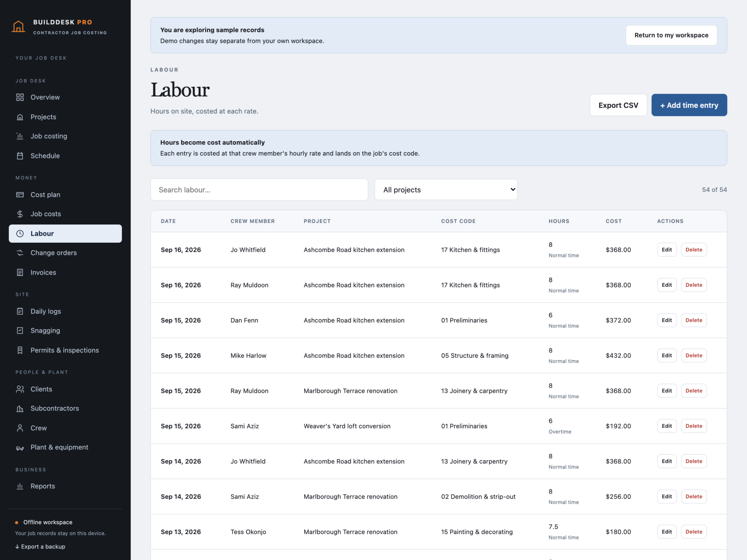
Task: Click the 54 of 54 record count
Action: point(714,190)
